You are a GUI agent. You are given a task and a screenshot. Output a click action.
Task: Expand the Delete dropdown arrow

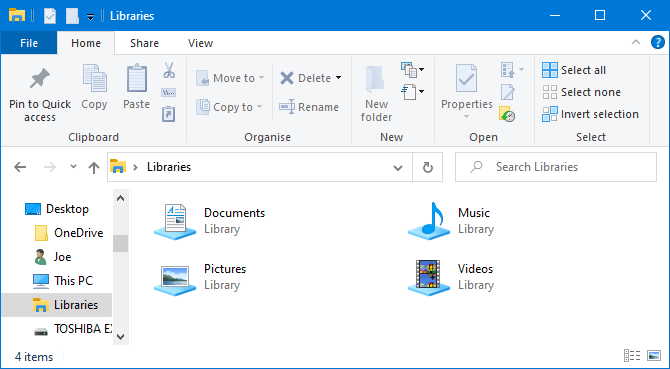(x=338, y=78)
